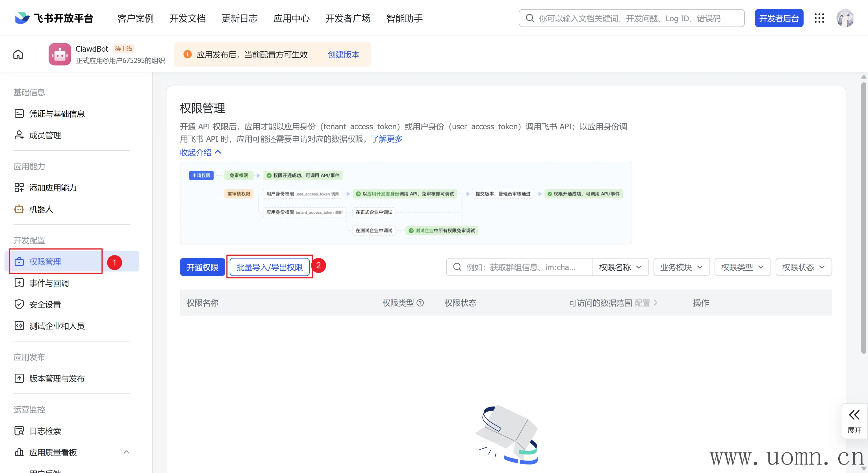This screenshot has width=868, height=473.
Task: Click the home icon in breadcrumb bar
Action: click(x=18, y=54)
